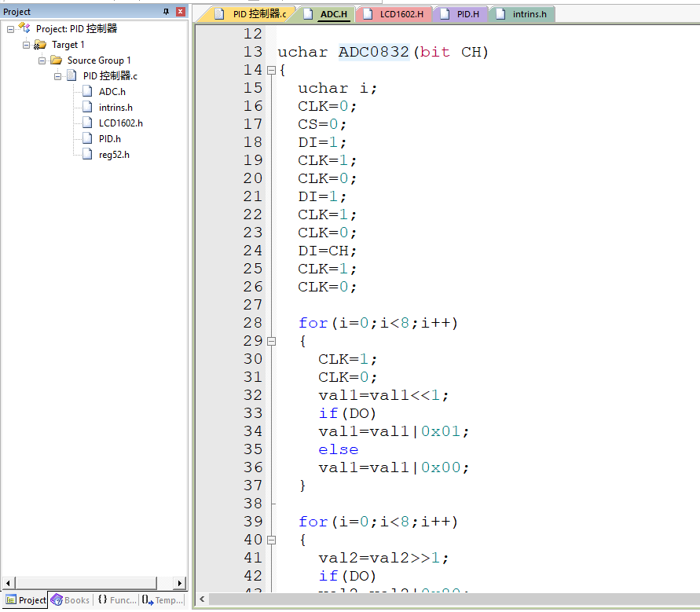Image resolution: width=700 pixels, height=612 pixels.
Task: Click 'val2=val2>>1;' on line 41
Action: (383, 558)
